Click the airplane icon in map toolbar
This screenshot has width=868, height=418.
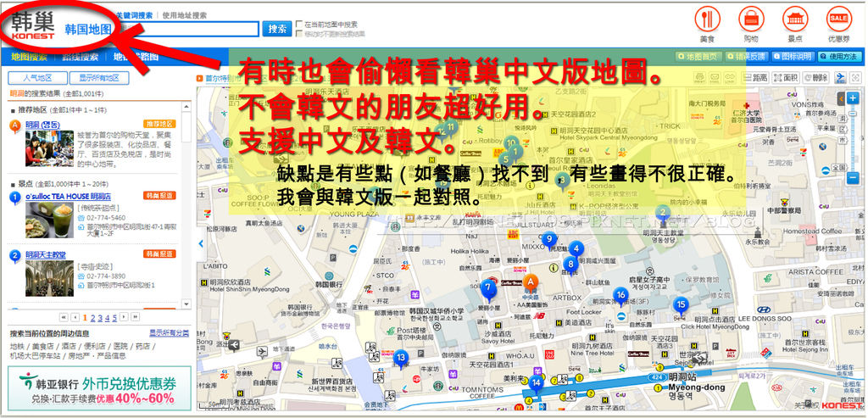[840, 77]
